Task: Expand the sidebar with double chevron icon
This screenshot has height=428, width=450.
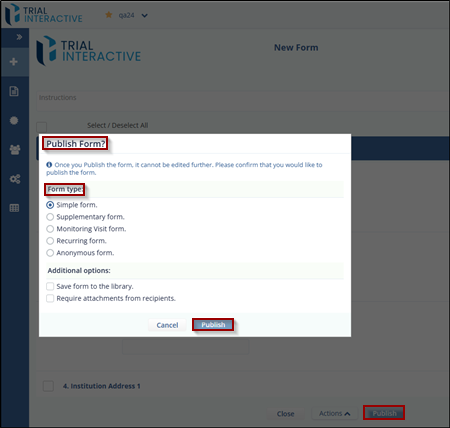Action: pyautogui.click(x=19, y=37)
